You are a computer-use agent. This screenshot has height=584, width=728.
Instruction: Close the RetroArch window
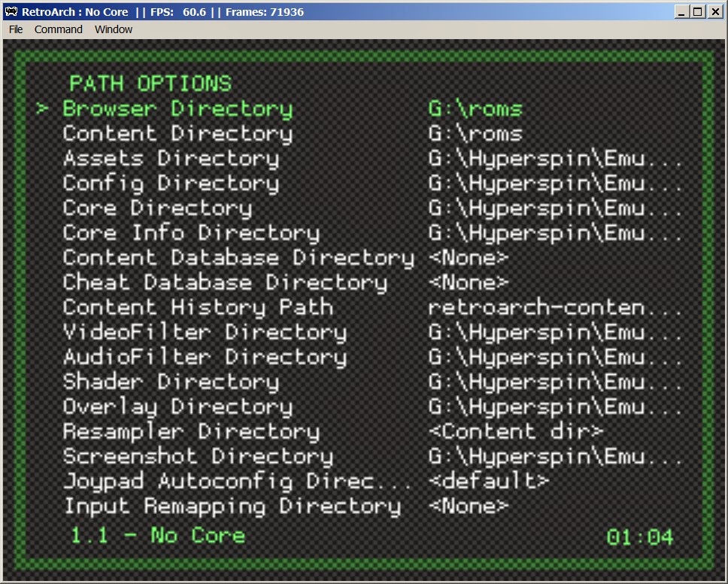pyautogui.click(x=715, y=12)
